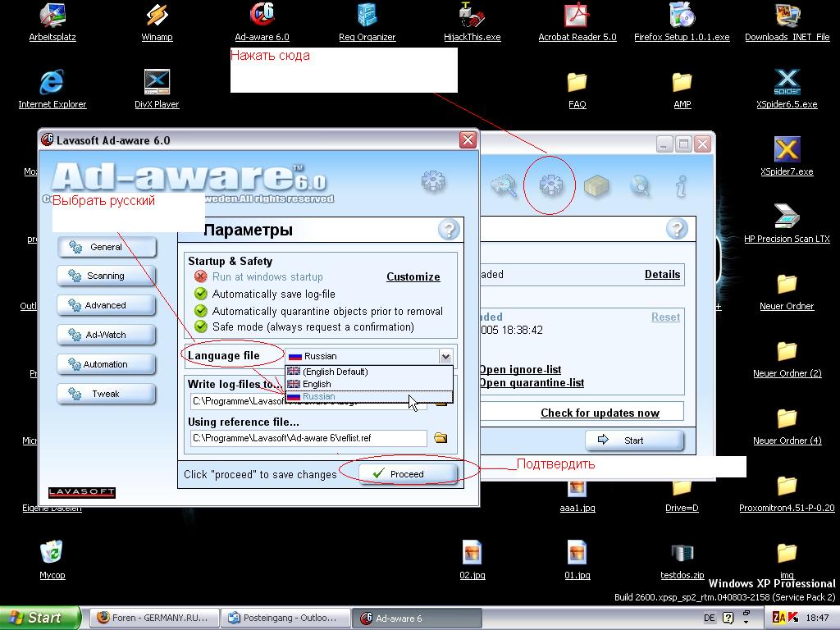Click the reference file path field
This screenshot has width=840, height=630.
pos(308,438)
